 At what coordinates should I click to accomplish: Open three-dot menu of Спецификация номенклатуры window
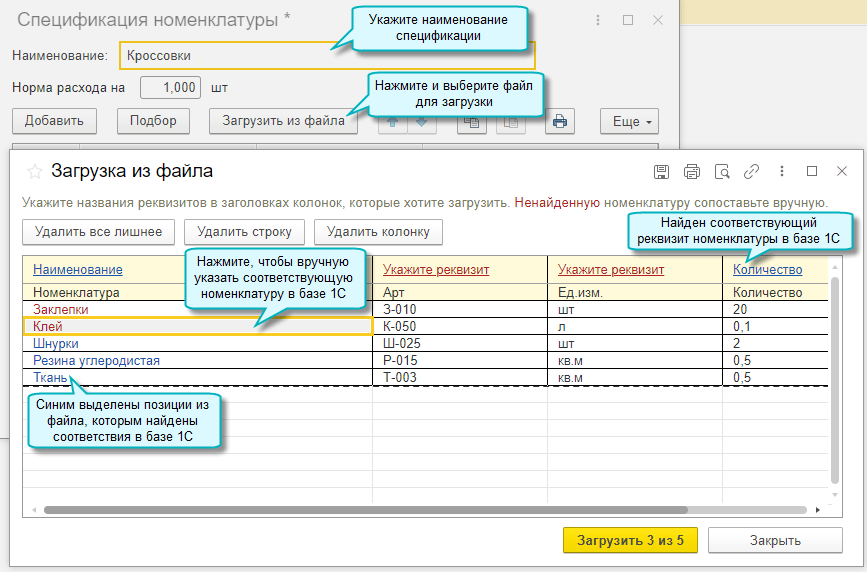pyautogui.click(x=598, y=20)
